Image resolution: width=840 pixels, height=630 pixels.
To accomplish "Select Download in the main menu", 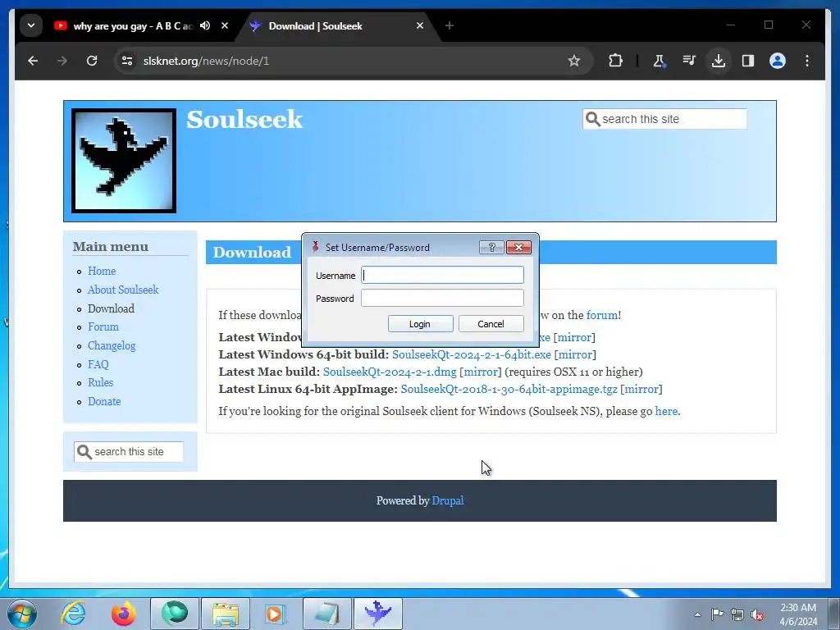I will (x=111, y=308).
